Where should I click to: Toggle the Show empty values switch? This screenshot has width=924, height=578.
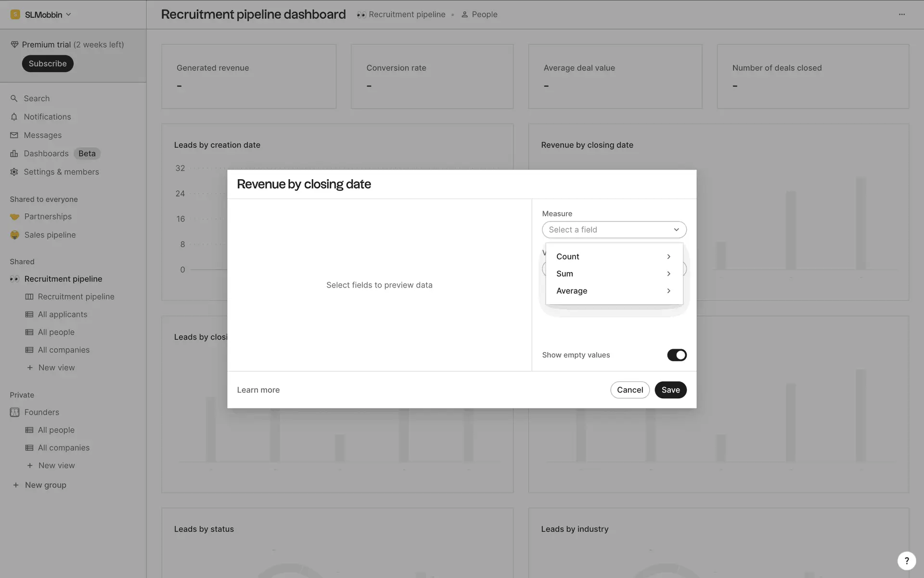pyautogui.click(x=677, y=355)
